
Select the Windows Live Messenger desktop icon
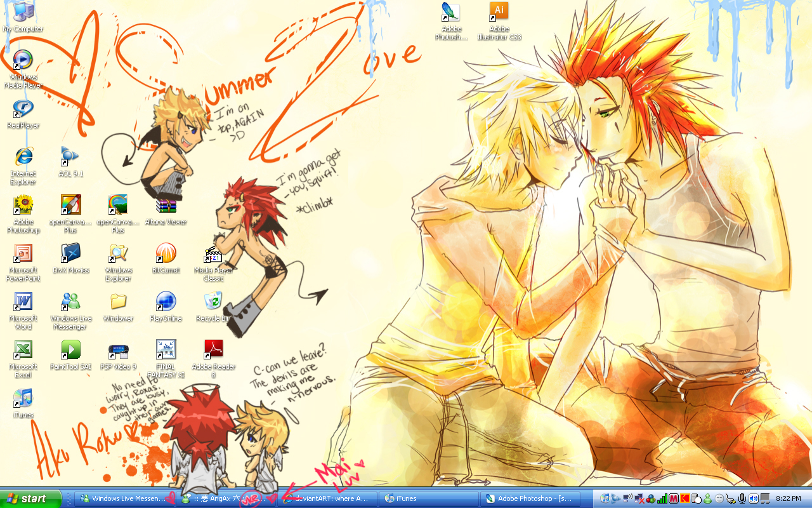click(x=70, y=311)
